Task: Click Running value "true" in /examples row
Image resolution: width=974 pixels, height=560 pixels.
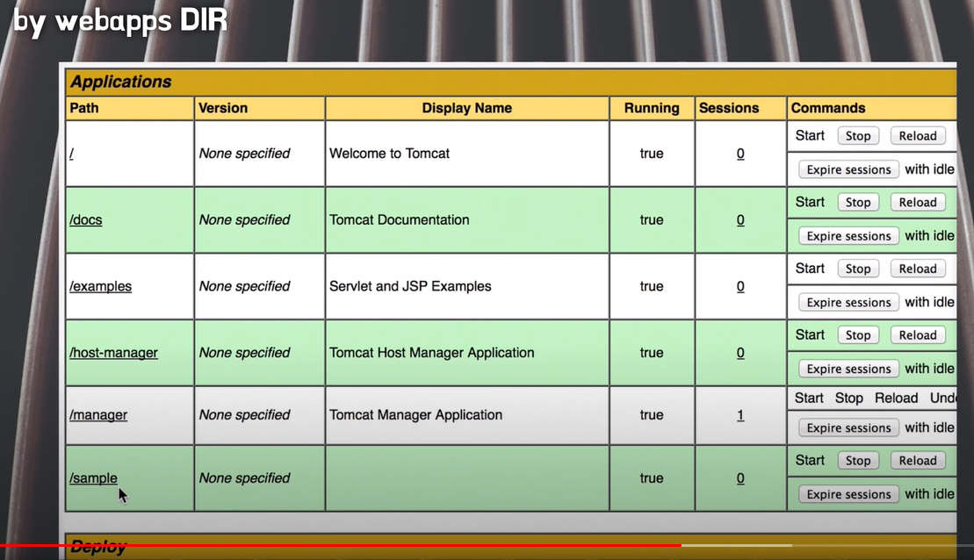Action: coord(652,286)
